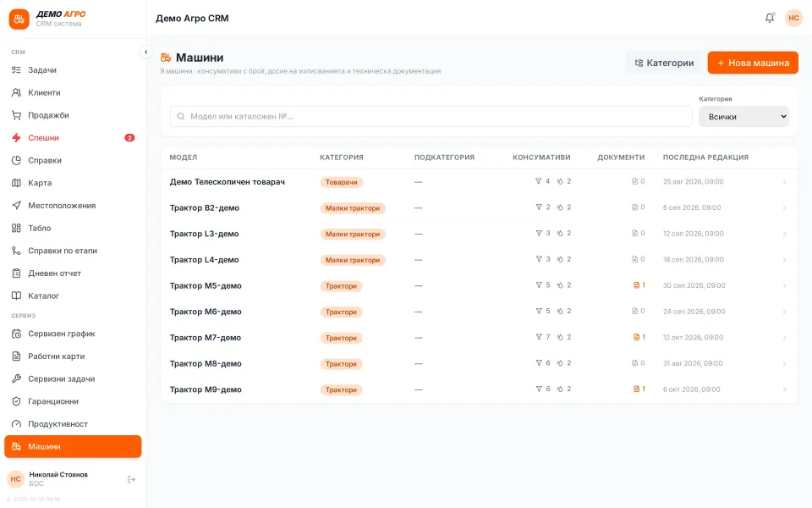The width and height of the screenshot is (812, 508).
Task: Click the Трактор M8-демо model name
Action: (206, 363)
